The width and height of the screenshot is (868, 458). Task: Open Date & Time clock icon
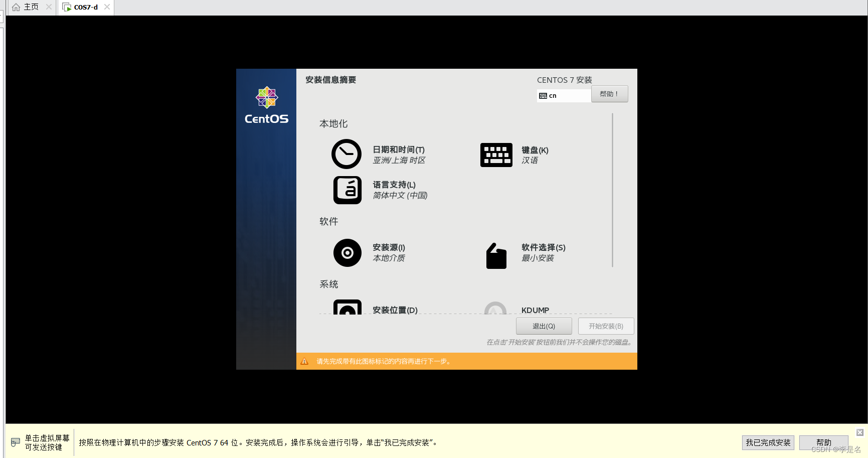(346, 154)
